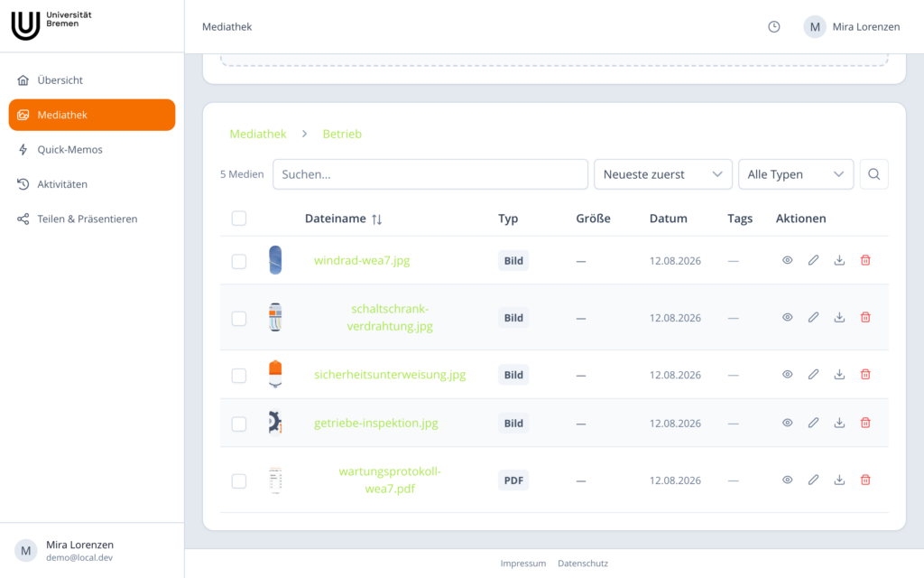Click the Aktionen column header
924x578 pixels.
[x=801, y=219]
